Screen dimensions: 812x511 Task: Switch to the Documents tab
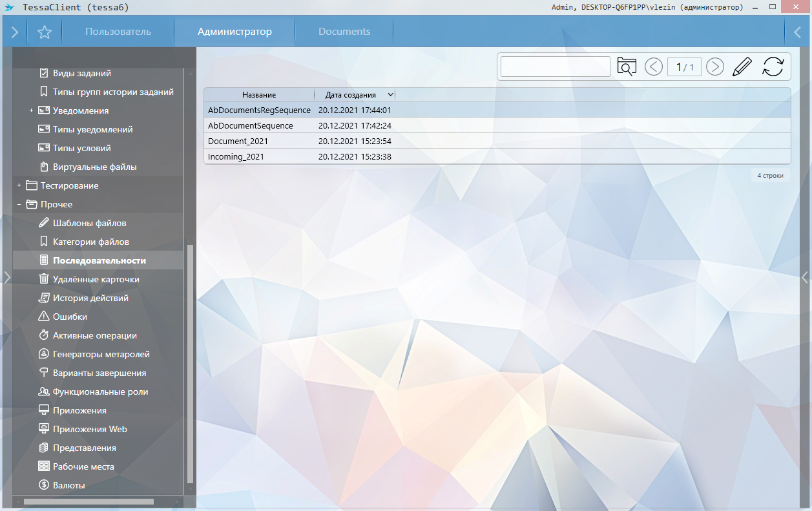[344, 32]
